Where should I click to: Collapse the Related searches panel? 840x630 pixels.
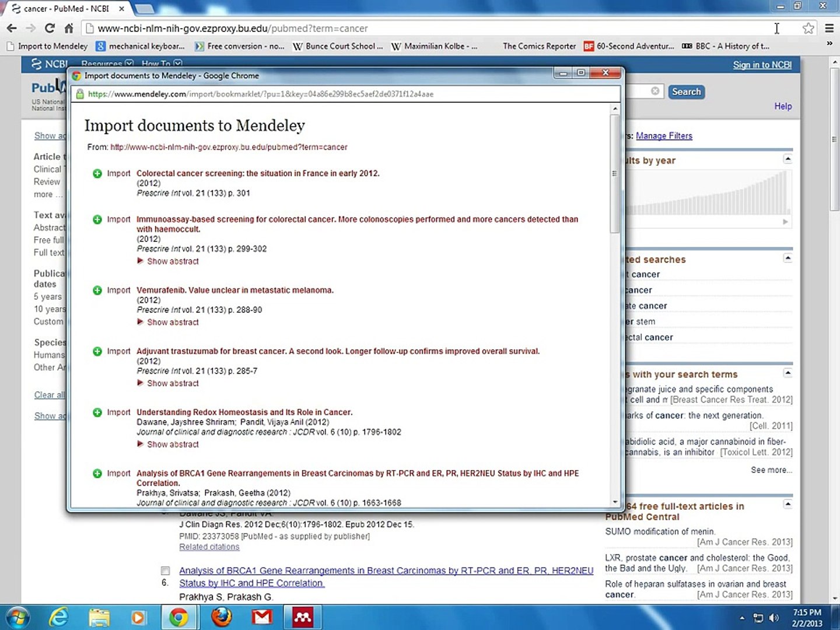point(787,258)
